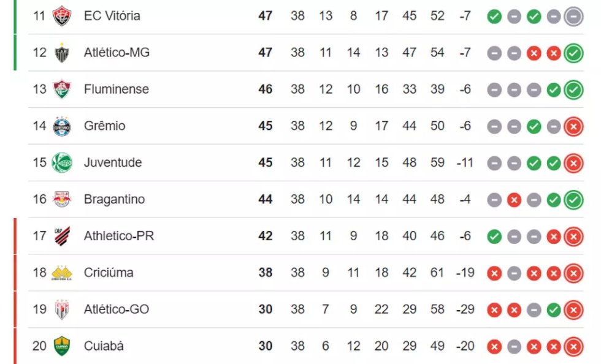Select the Juventude table row

tap(306, 162)
